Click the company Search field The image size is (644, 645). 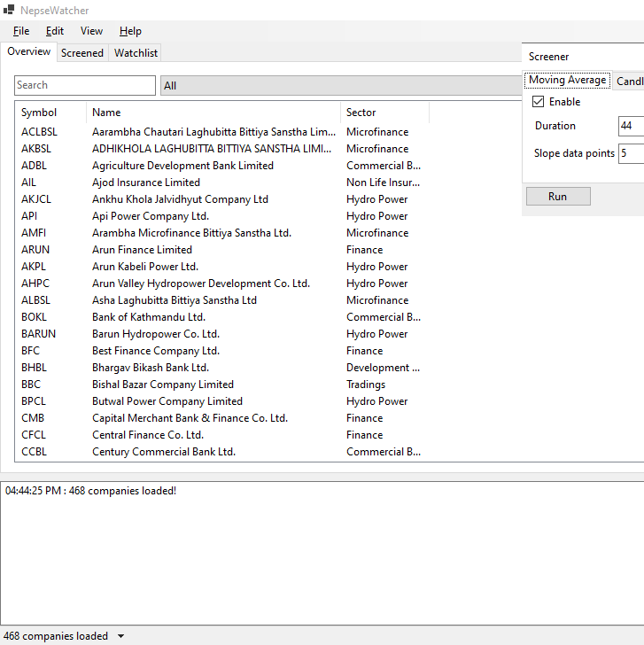tap(85, 85)
